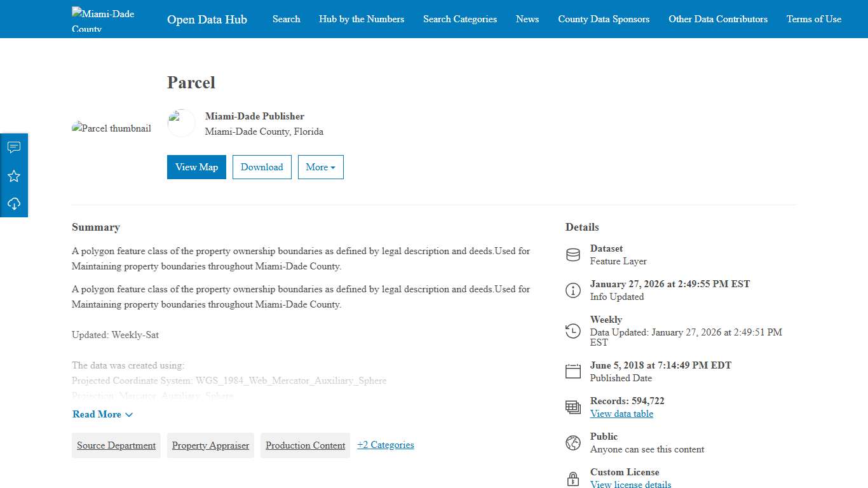
Task: Click the info icon beside Info Updated
Action: 573,290
